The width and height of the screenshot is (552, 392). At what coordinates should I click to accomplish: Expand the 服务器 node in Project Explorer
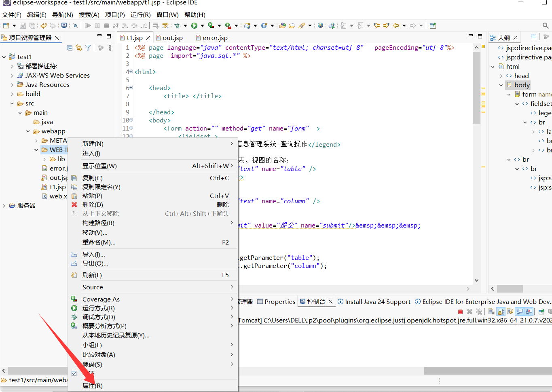coord(5,205)
